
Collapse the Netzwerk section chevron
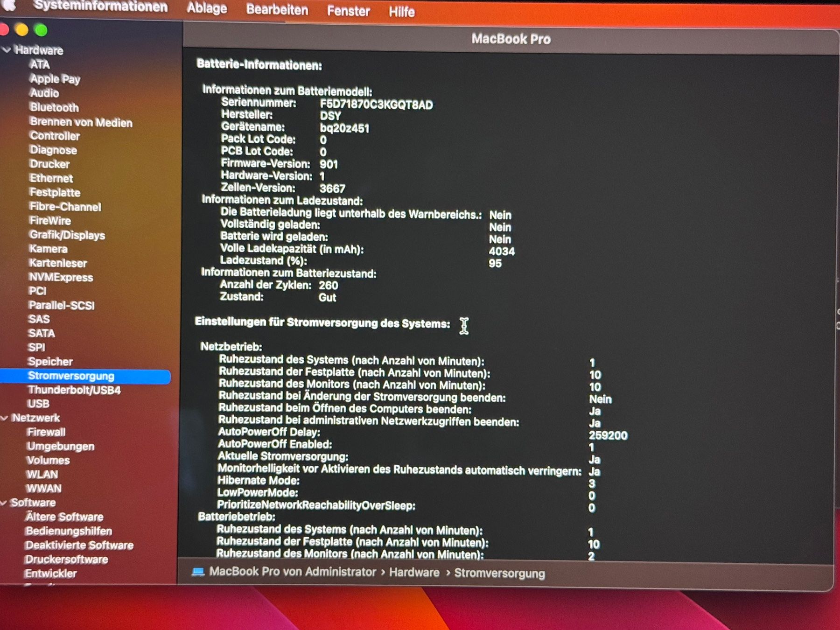[4, 418]
